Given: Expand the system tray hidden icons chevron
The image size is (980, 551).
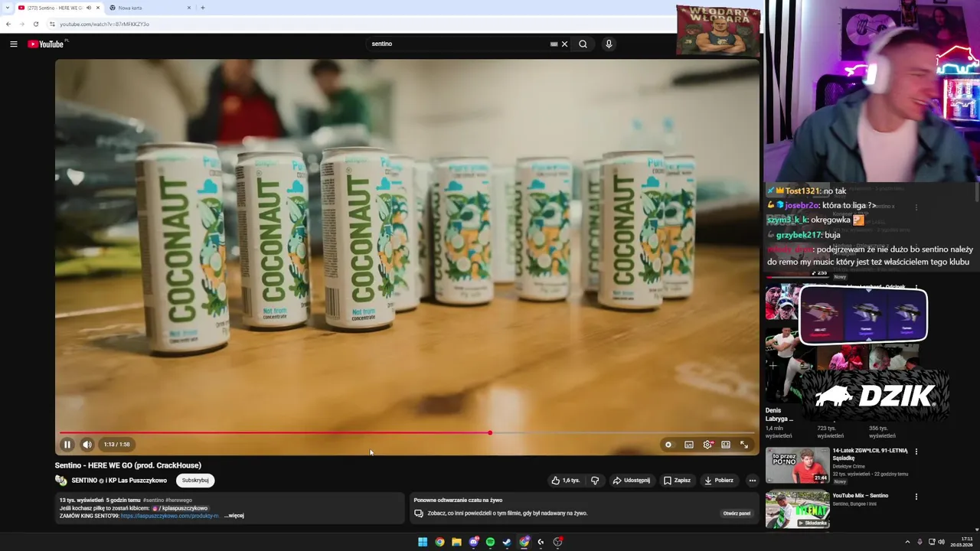Looking at the screenshot, I should pyautogui.click(x=907, y=542).
